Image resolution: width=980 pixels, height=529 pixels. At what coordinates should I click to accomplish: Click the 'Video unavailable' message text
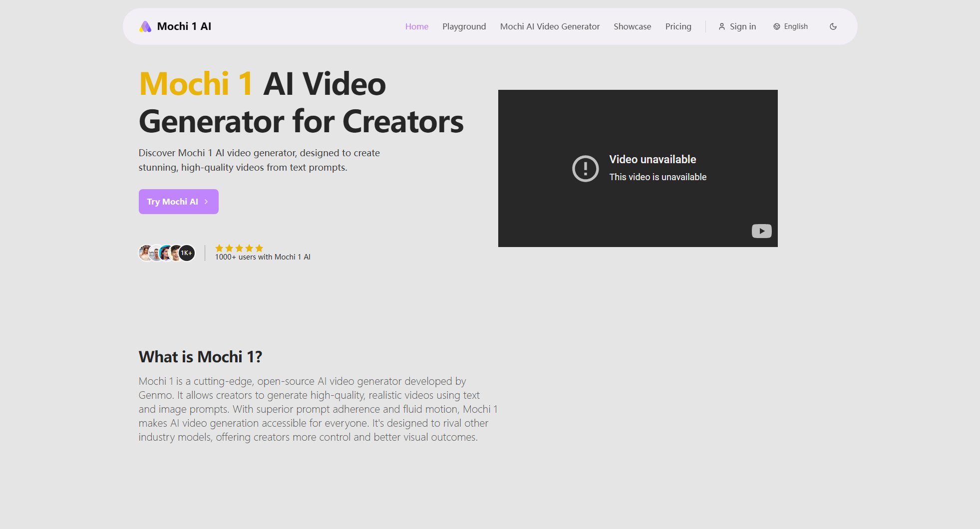[x=653, y=159]
